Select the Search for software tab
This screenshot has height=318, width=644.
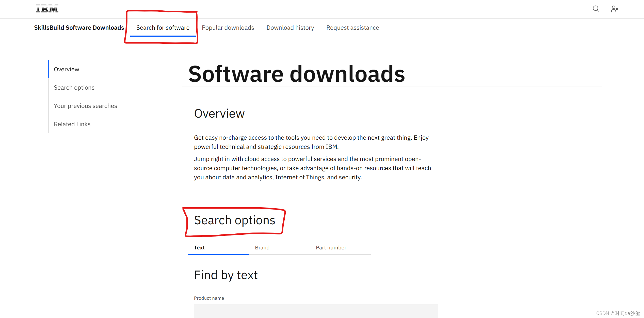pyautogui.click(x=163, y=27)
